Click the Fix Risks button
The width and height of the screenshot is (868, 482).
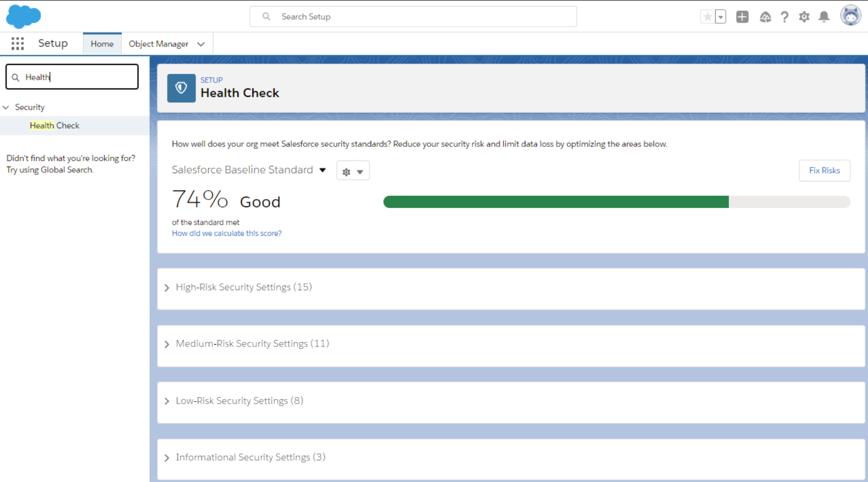(824, 170)
